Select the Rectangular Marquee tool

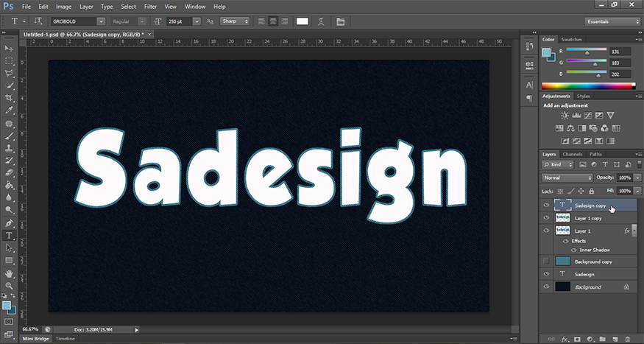[9, 61]
